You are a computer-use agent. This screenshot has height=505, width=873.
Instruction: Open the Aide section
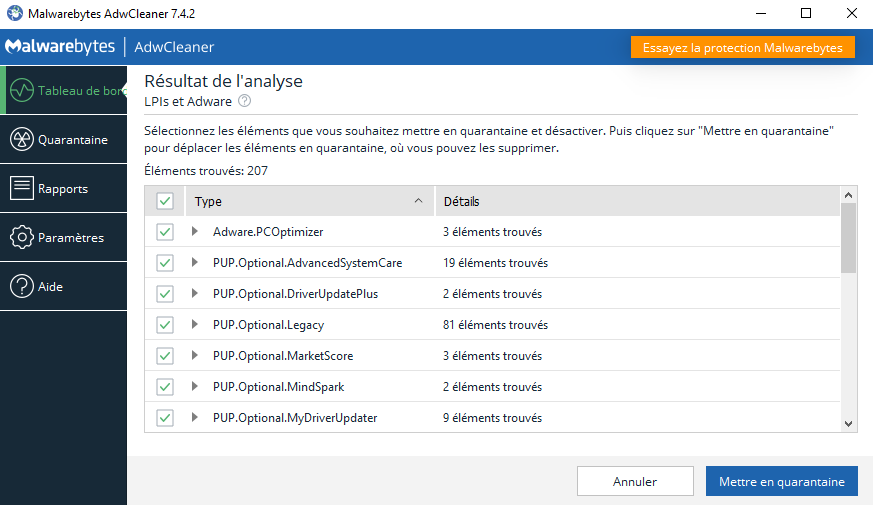(x=63, y=286)
